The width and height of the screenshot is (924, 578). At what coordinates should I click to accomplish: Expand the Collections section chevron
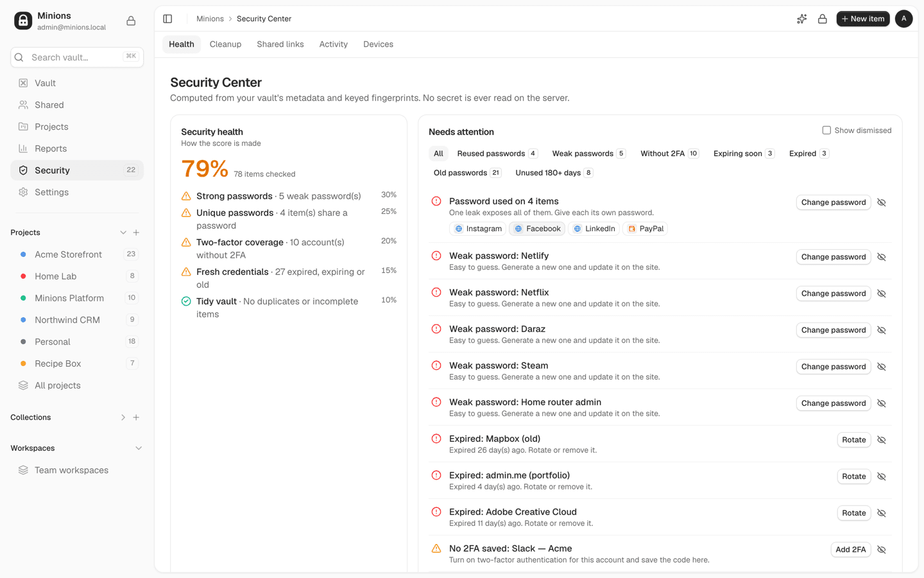[123, 417]
